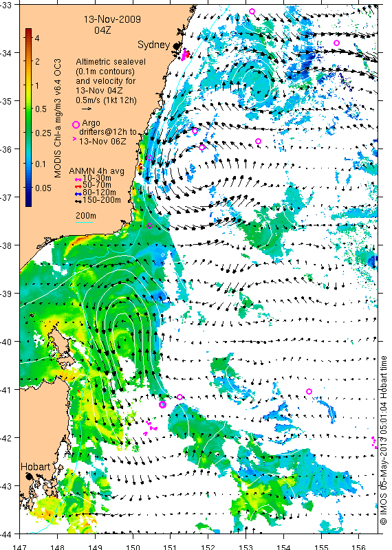Click the date label 13-Nov-2009

coord(112,19)
